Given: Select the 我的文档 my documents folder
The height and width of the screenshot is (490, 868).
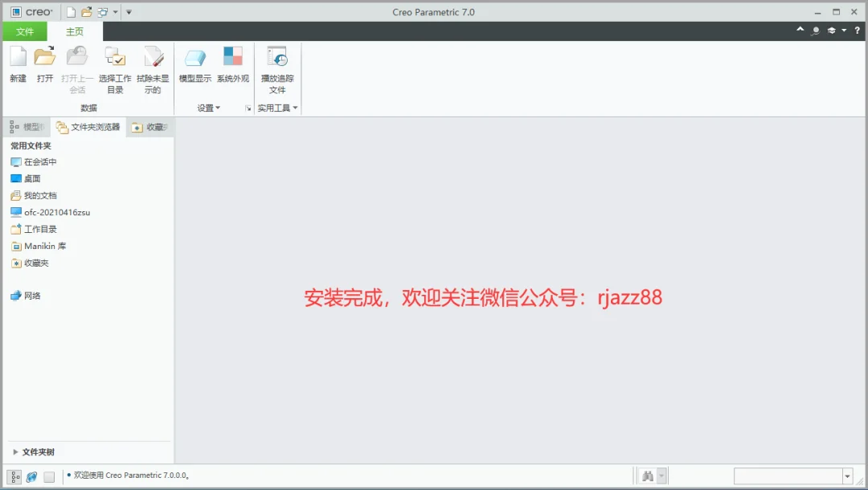Looking at the screenshot, I should [34, 195].
